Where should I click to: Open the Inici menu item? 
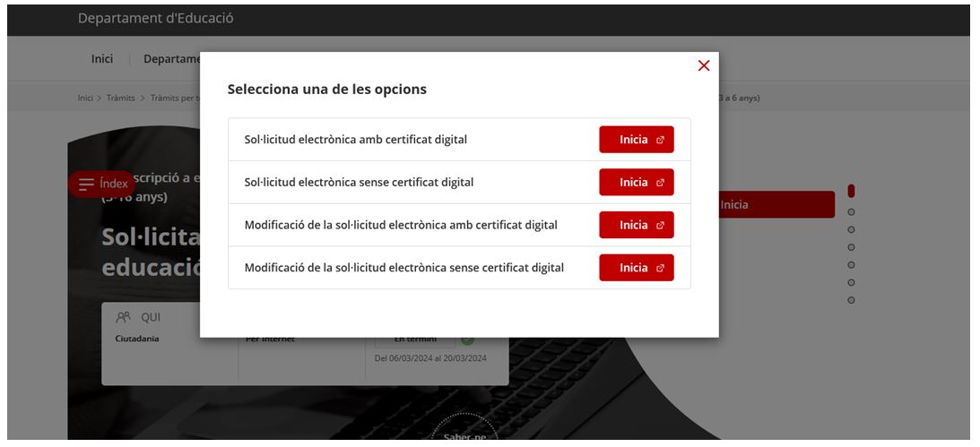click(x=102, y=58)
